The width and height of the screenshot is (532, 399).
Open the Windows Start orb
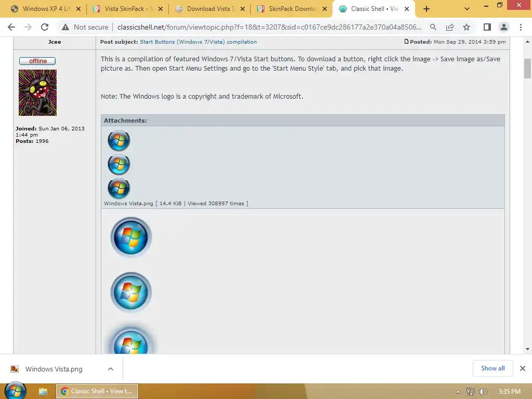(15, 391)
